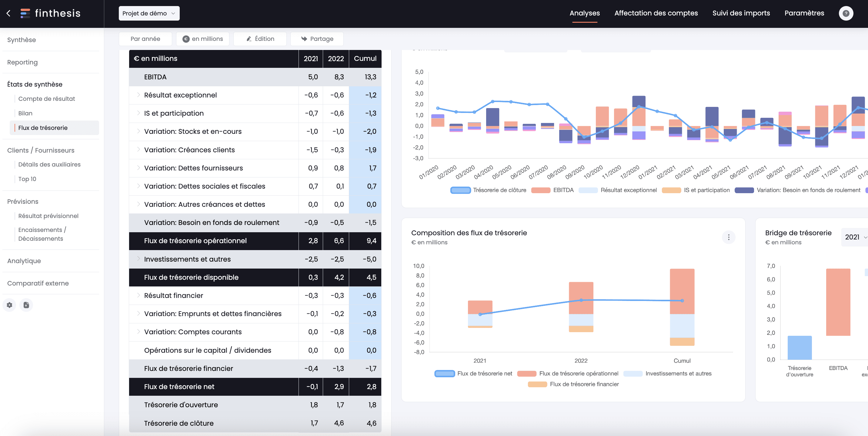Toggle Flux de trésorerie opérationnel legend entry
The width and height of the screenshot is (868, 436).
tap(567, 373)
